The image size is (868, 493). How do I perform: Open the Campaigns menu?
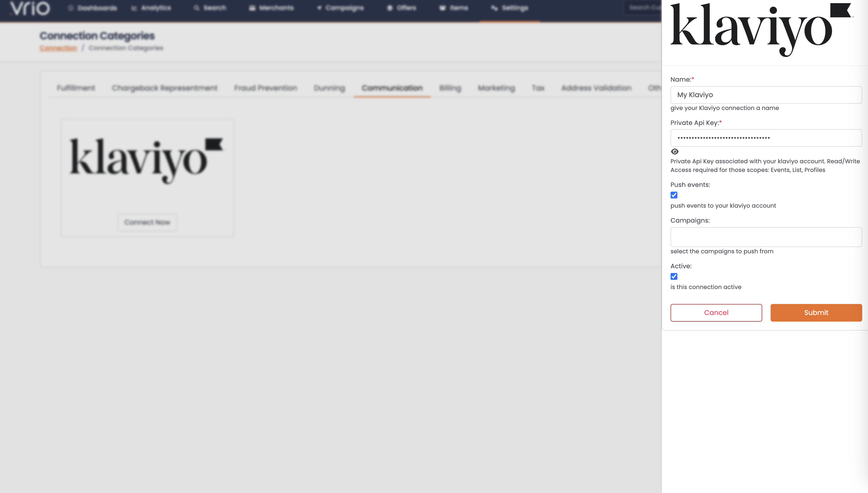340,8
